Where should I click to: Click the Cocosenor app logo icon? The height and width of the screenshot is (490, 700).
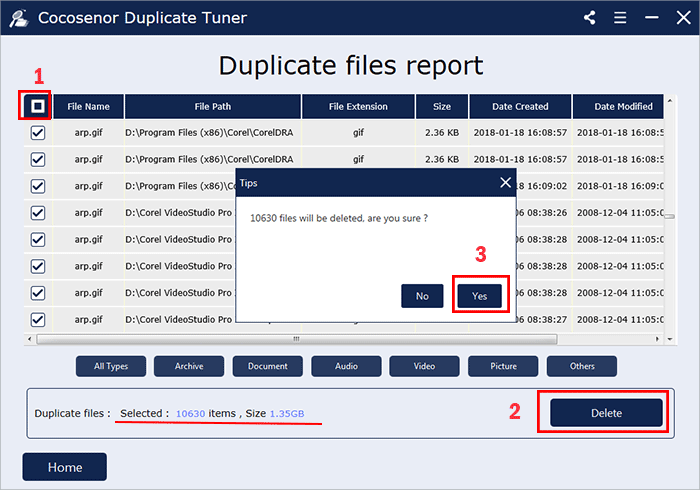pyautogui.click(x=18, y=18)
